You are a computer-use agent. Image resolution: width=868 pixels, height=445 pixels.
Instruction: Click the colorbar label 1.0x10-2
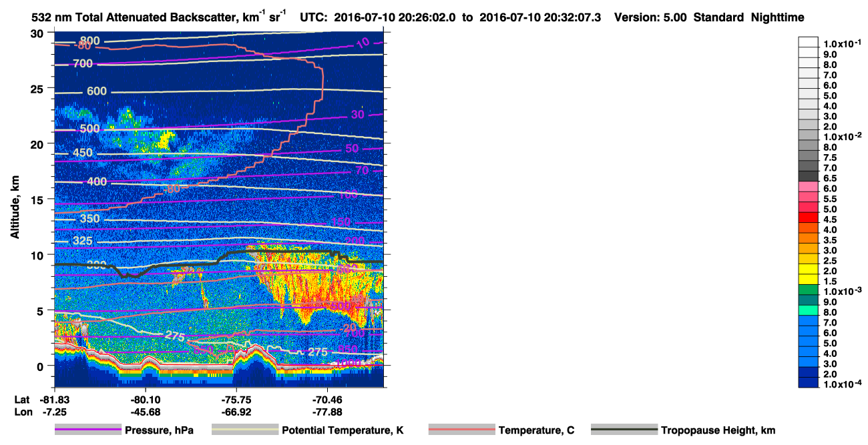841,137
